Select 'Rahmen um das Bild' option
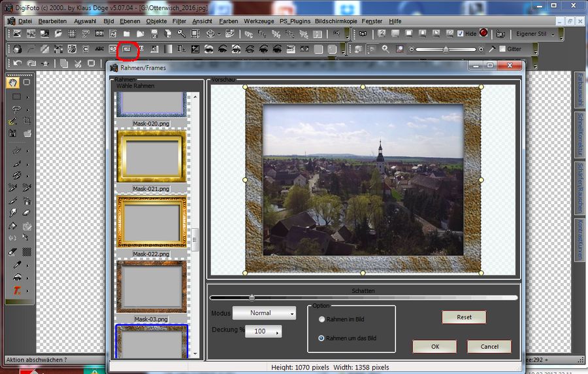The height and width of the screenshot is (374, 588). click(321, 338)
